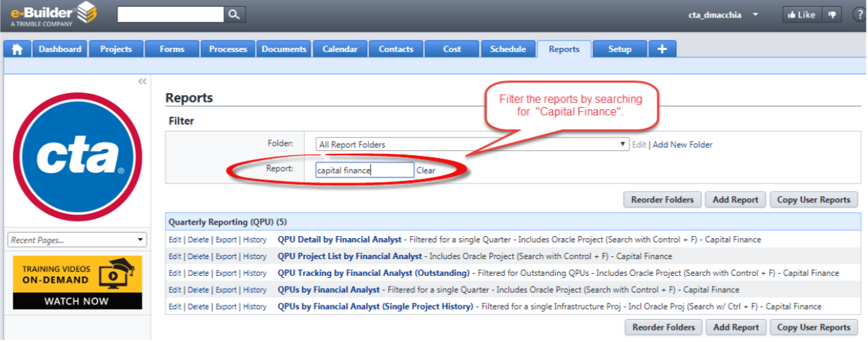The height and width of the screenshot is (342, 868).
Task: Click the plus tab icon
Action: pos(662,49)
